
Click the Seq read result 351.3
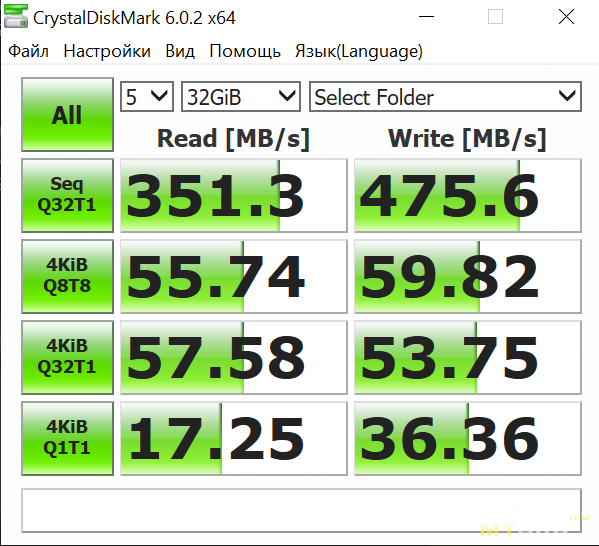234,196
